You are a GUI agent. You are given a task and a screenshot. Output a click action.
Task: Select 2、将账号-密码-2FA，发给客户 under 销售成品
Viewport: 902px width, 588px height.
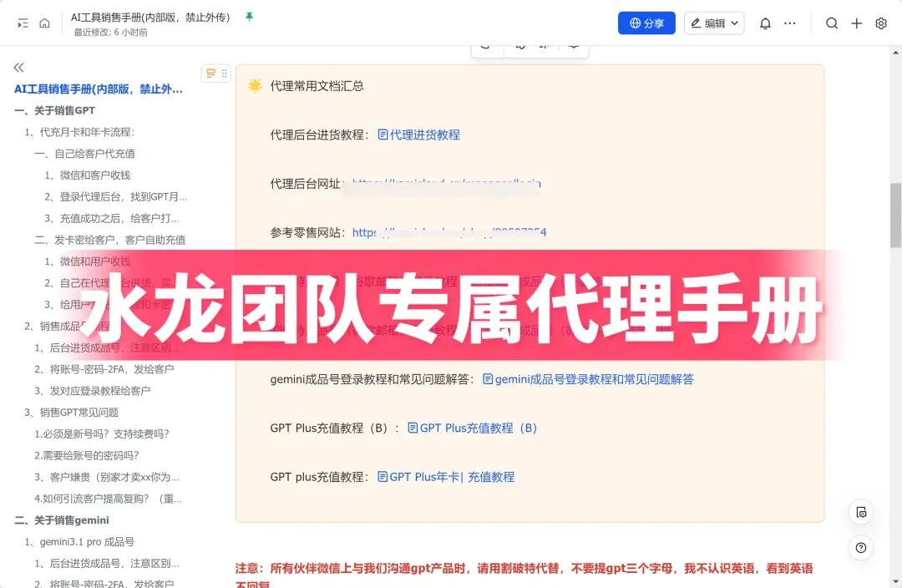click(x=104, y=369)
